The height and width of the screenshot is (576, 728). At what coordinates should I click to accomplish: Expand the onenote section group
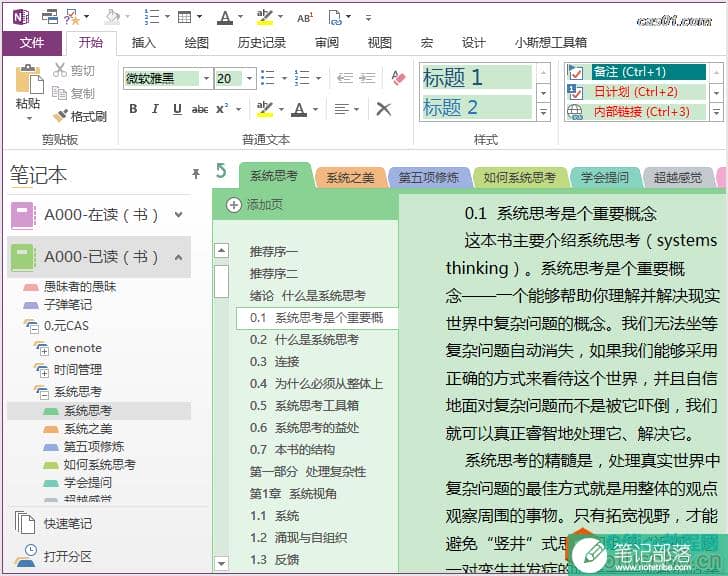44,352
